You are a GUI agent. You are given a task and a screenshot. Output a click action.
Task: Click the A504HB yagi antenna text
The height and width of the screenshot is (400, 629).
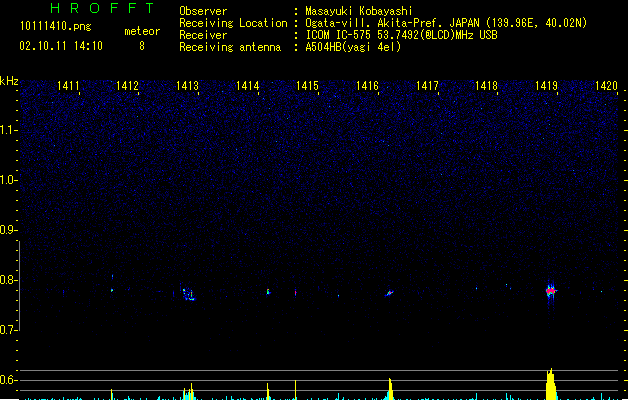pos(353,47)
